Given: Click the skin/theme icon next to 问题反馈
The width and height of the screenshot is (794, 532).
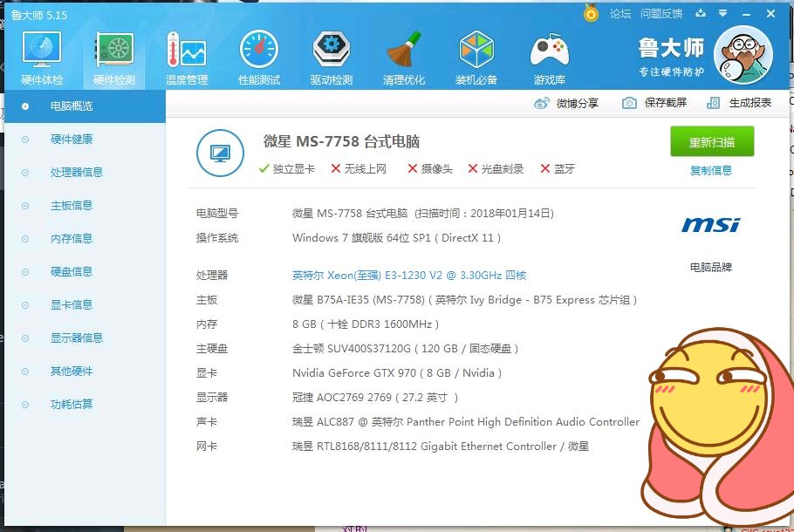Looking at the screenshot, I should 701,13.
